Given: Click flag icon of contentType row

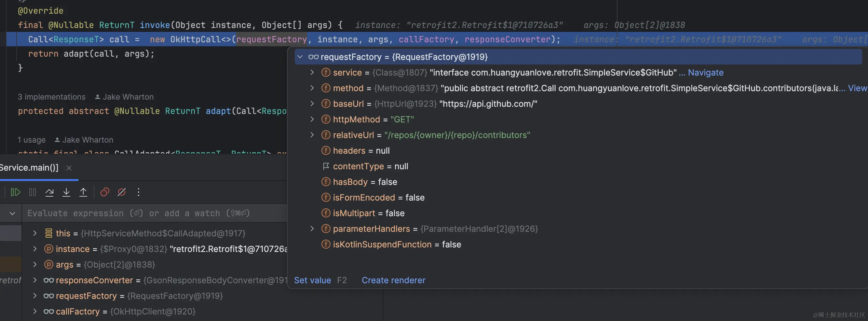Looking at the screenshot, I should coord(325,166).
